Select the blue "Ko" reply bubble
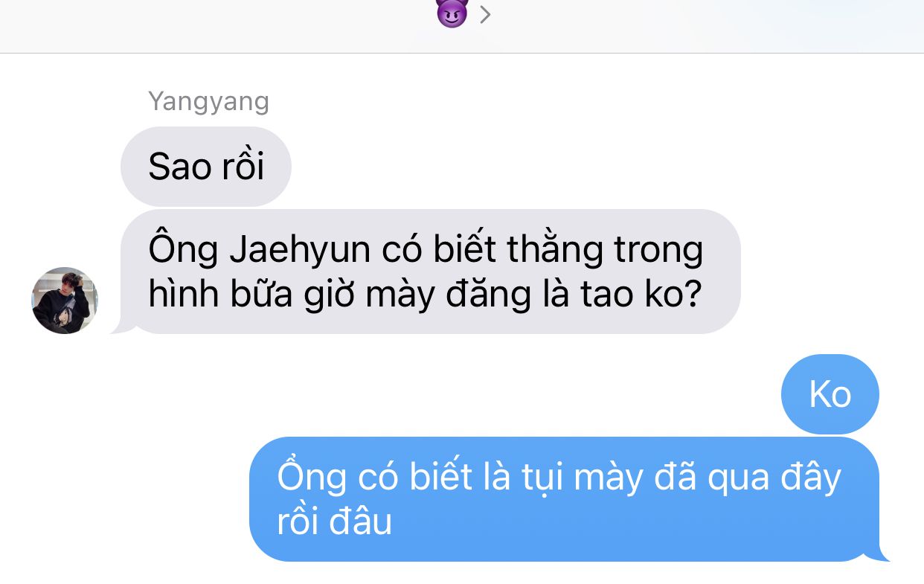The width and height of the screenshot is (924, 584). [x=830, y=394]
